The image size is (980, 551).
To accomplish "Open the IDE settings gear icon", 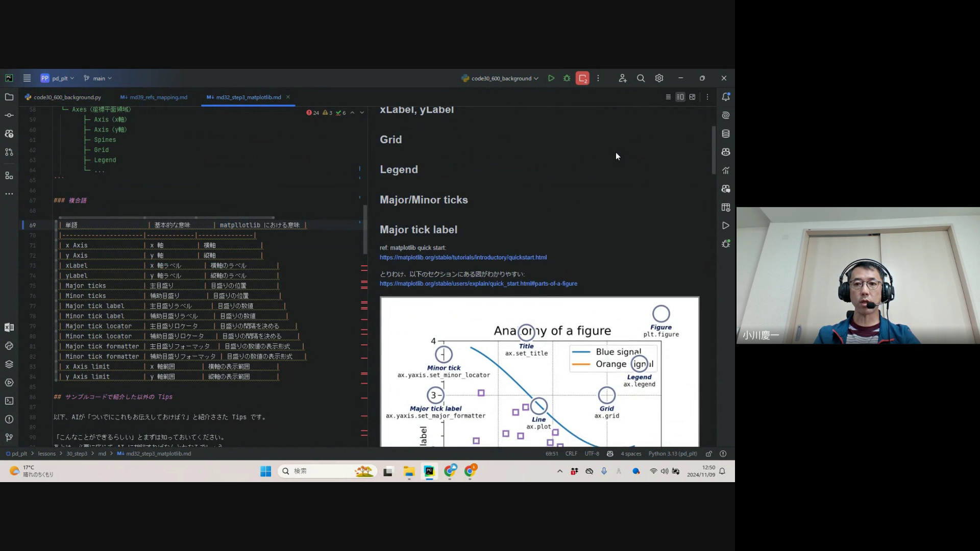I will pyautogui.click(x=659, y=79).
